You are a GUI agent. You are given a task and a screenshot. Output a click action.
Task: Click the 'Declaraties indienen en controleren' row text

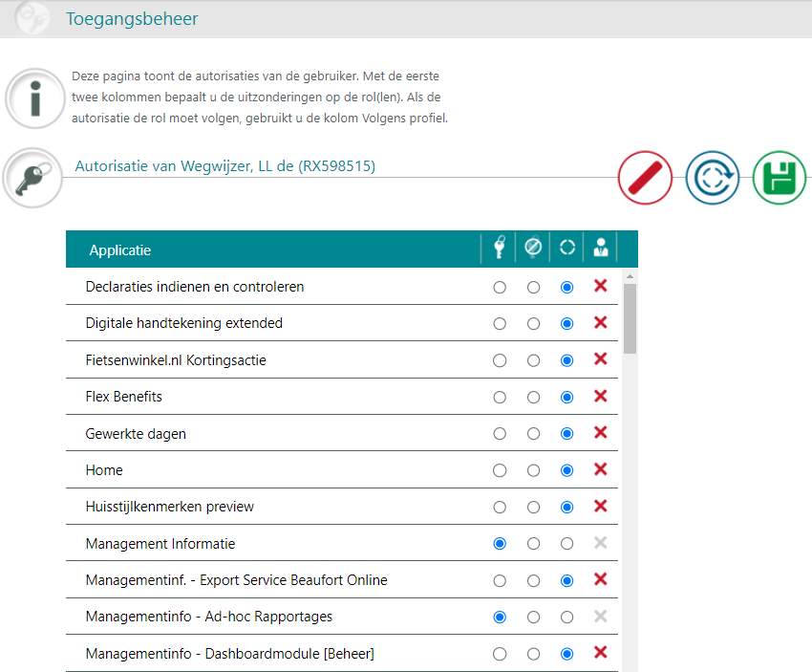195,287
